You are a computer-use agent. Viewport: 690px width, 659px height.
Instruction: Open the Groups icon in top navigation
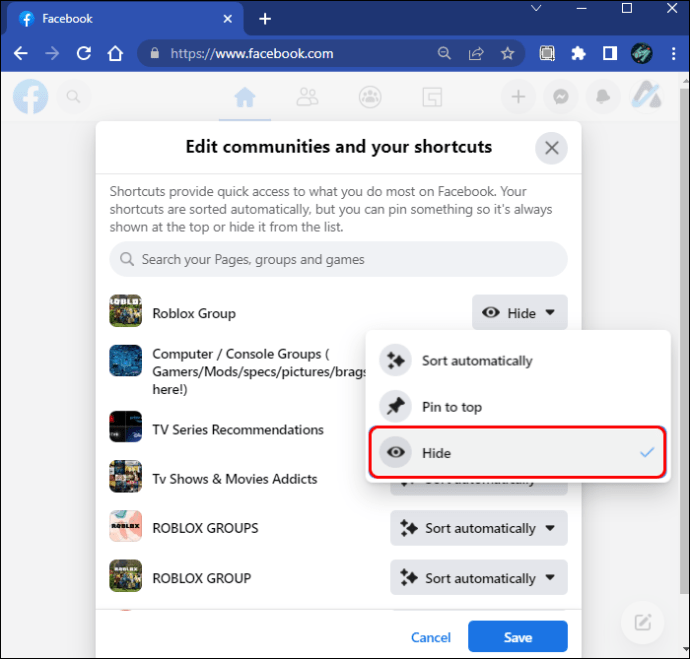pos(370,97)
